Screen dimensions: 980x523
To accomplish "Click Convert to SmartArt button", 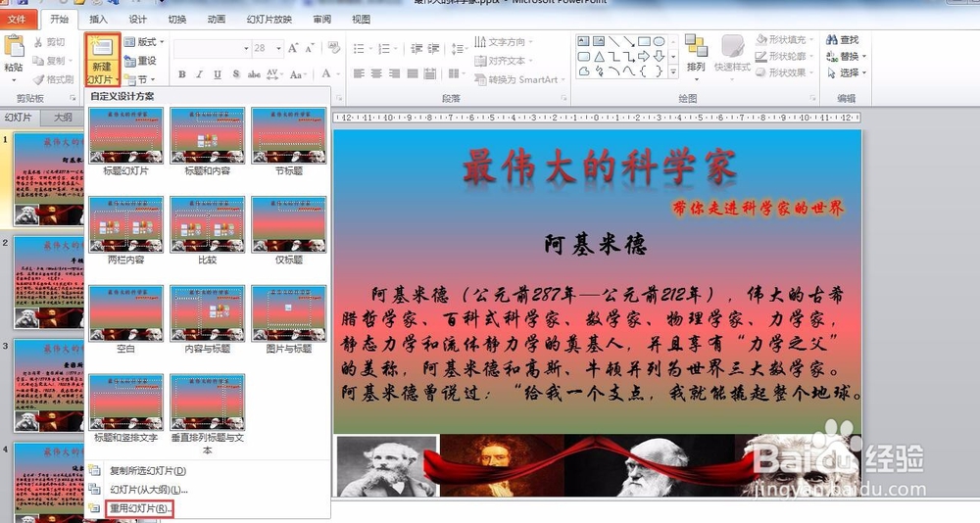I will 519,79.
